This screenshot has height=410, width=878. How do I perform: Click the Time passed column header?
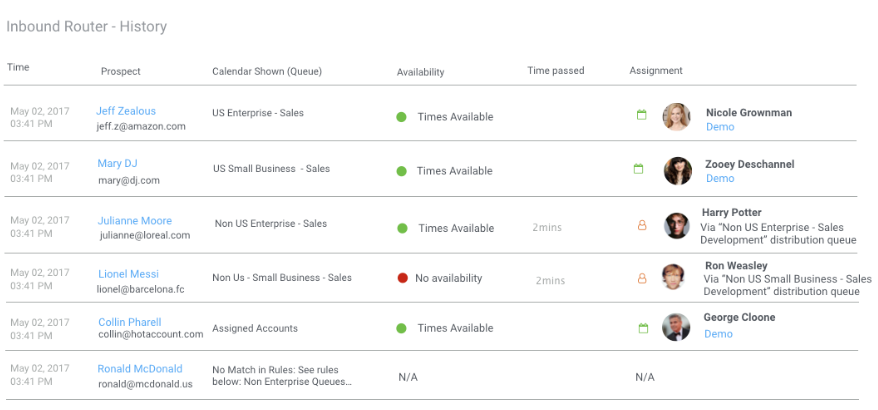556,71
